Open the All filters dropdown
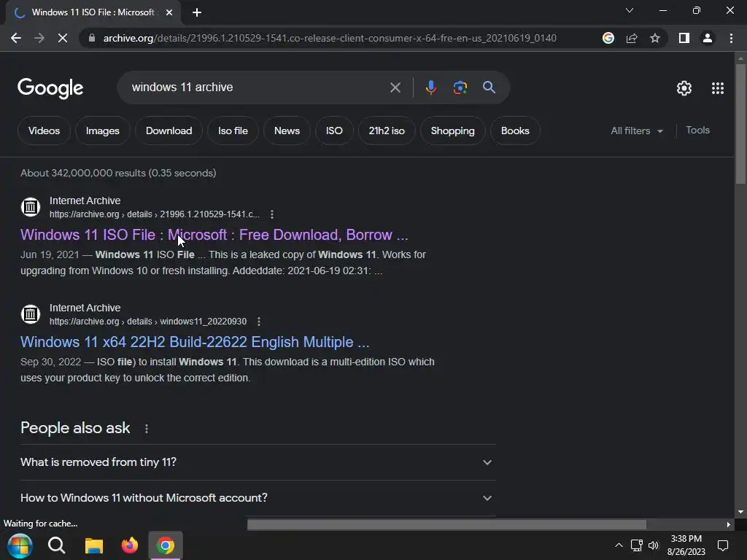747x560 pixels. click(637, 131)
